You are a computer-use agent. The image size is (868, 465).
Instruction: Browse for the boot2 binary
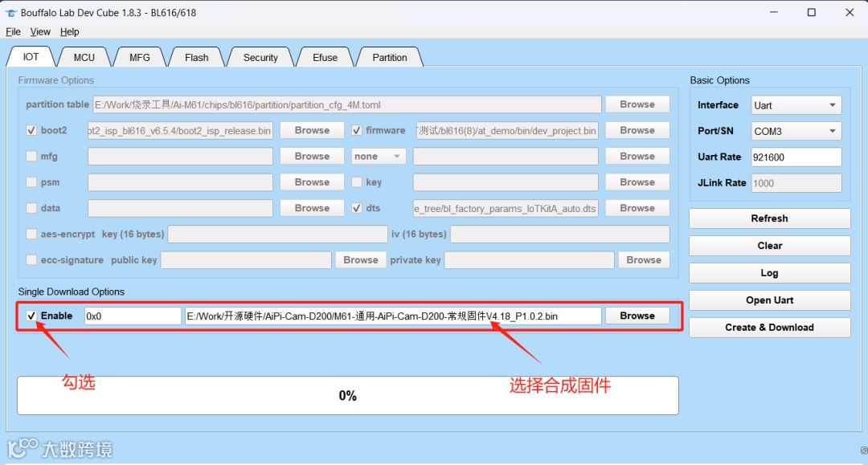(x=312, y=130)
